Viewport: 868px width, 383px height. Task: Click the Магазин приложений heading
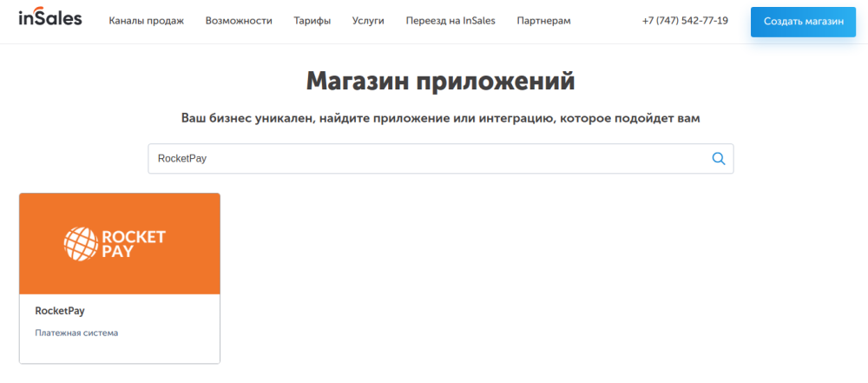(x=441, y=81)
